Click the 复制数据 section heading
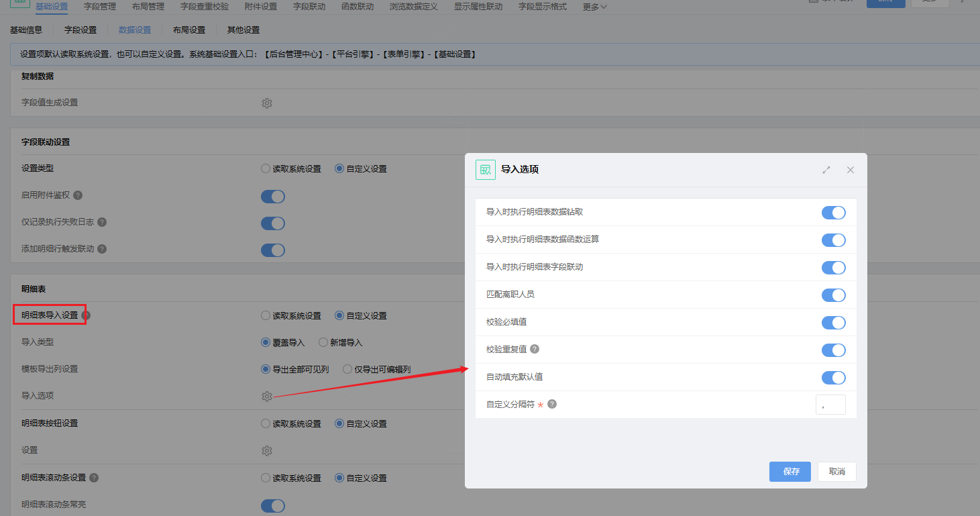980x516 pixels. 38,76
